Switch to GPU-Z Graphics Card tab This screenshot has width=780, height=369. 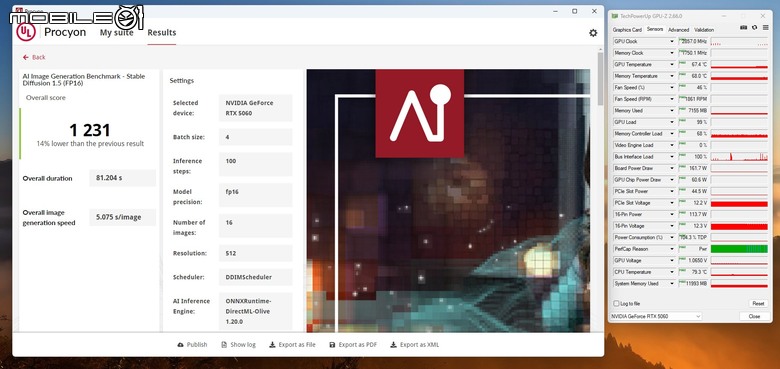click(627, 30)
